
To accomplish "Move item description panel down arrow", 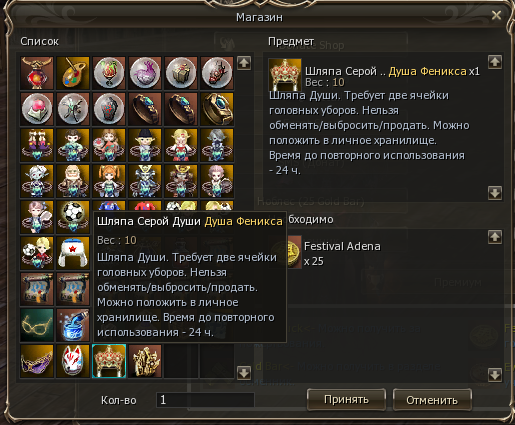I will pyautogui.click(x=495, y=193).
